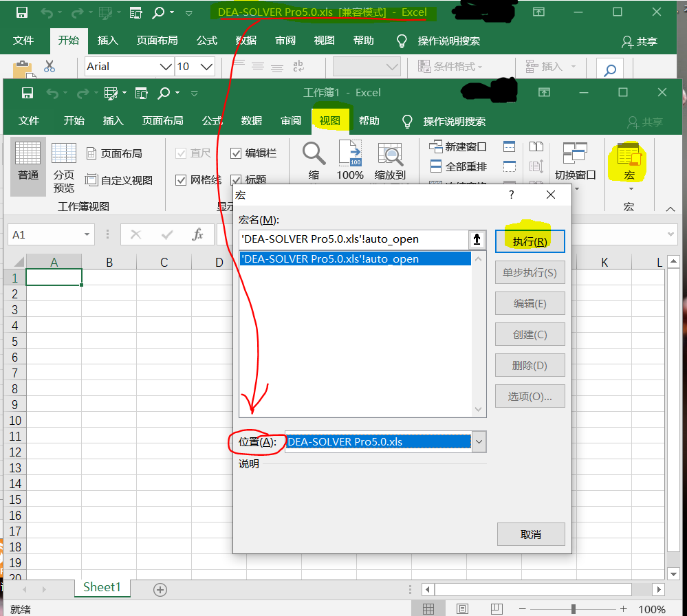Click the add new sheet plus icon
This screenshot has height=616, width=687.
160,589
